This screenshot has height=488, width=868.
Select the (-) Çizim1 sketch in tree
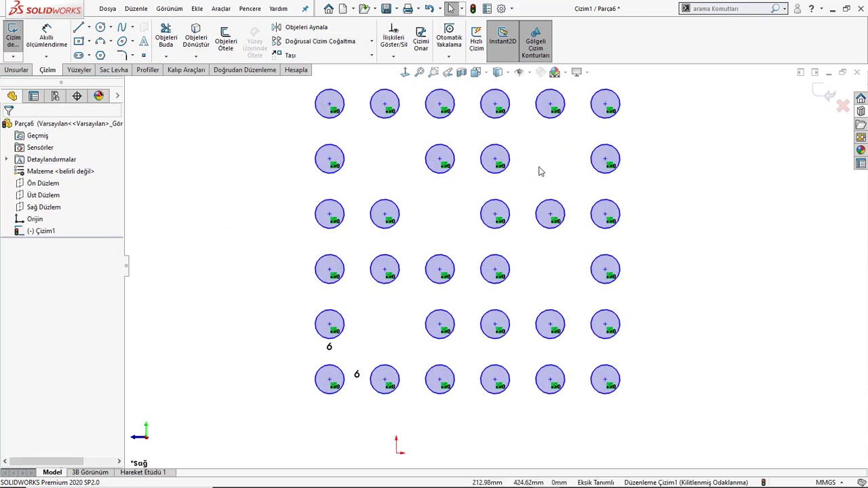(x=41, y=231)
